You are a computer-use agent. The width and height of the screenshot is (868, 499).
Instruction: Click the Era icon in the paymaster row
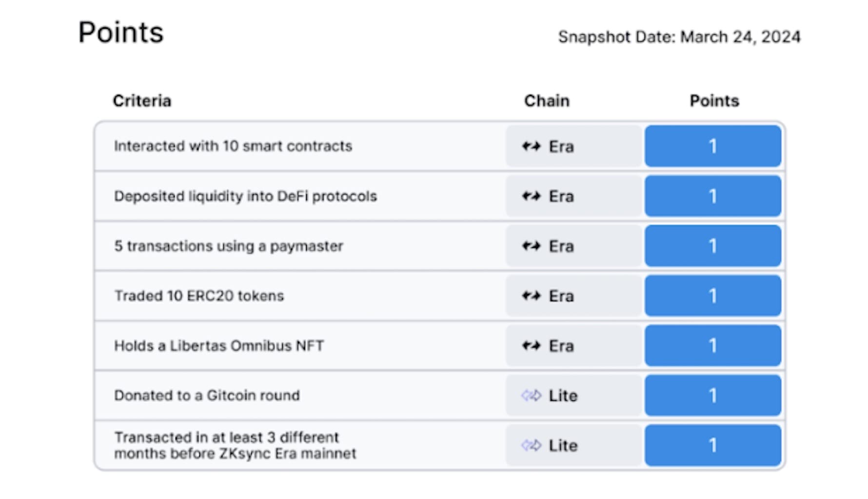(531, 246)
